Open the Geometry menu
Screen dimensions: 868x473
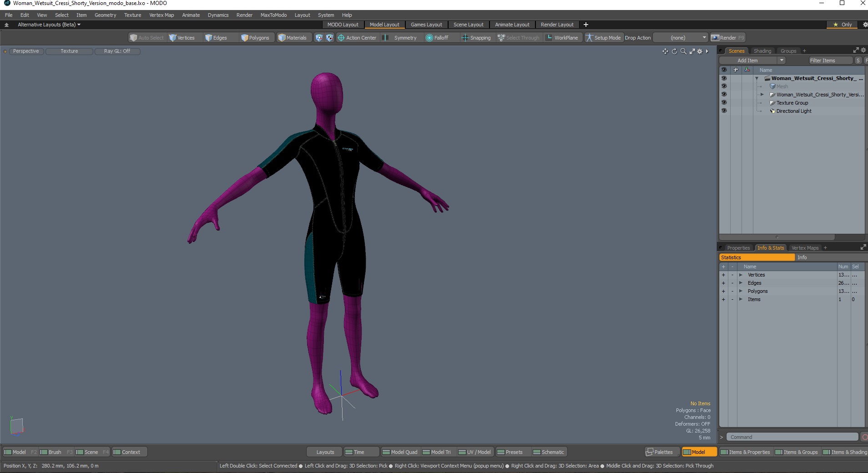(105, 15)
